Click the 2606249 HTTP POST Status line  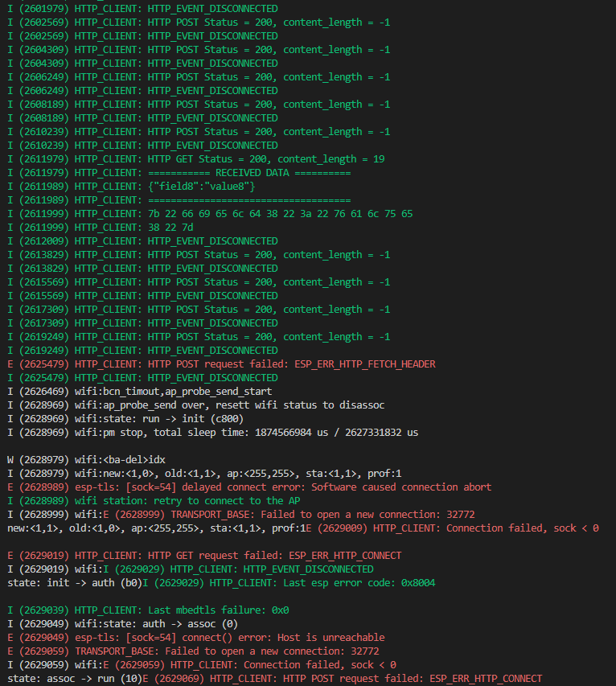pyautogui.click(x=199, y=77)
